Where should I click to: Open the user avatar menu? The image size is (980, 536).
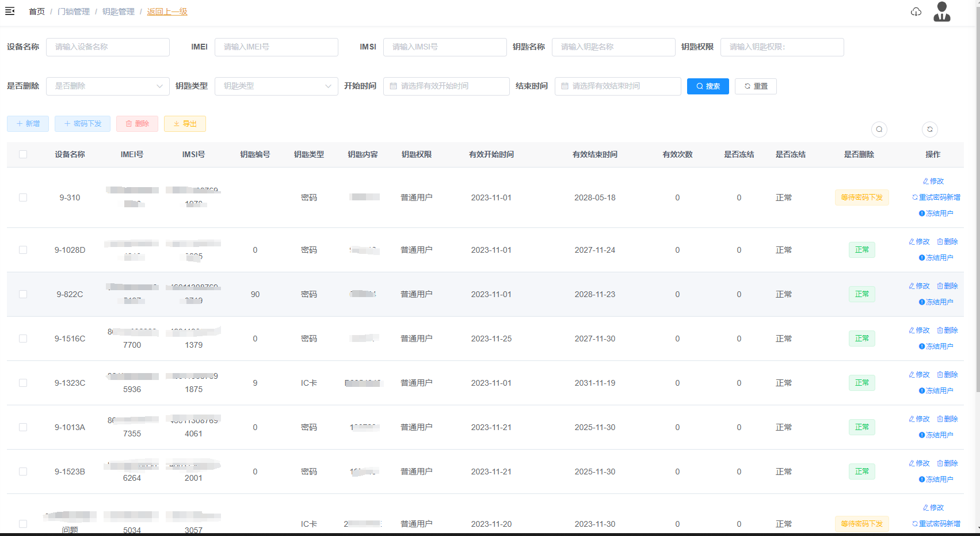pyautogui.click(x=942, y=12)
